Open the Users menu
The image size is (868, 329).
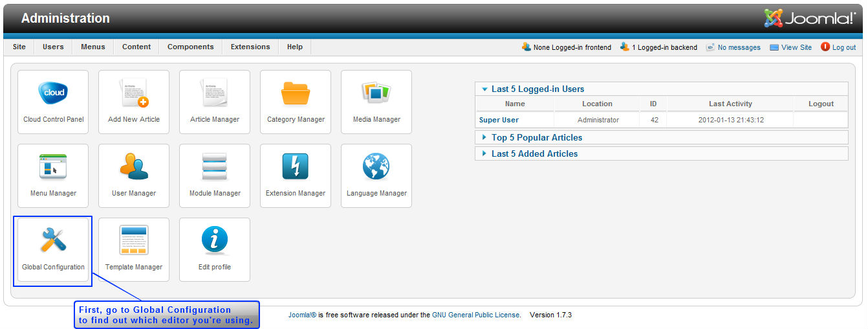coord(53,47)
